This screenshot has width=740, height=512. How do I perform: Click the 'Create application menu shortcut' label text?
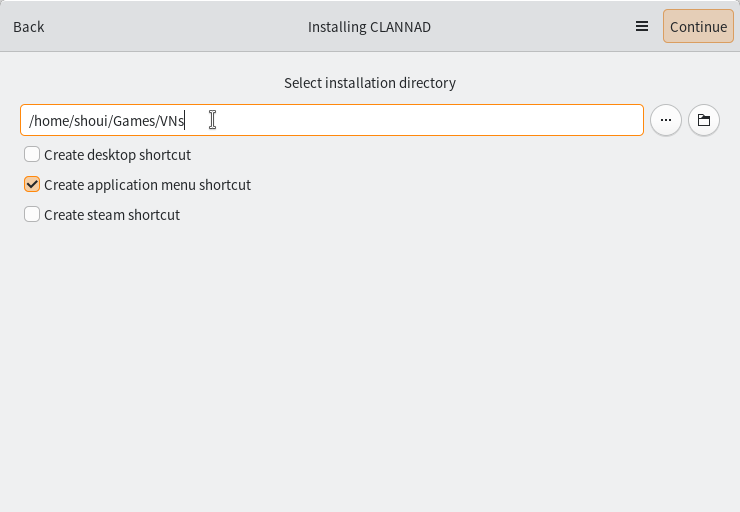[x=147, y=185]
